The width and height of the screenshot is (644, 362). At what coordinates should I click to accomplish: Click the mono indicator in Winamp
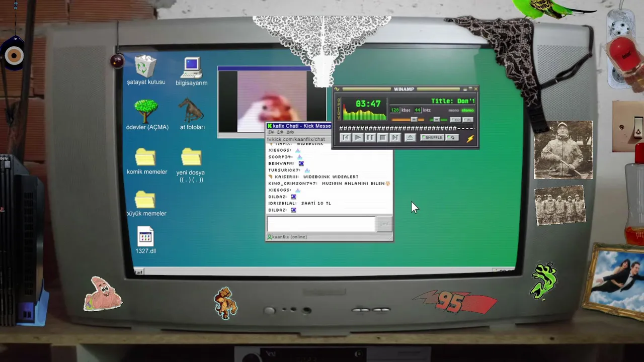coord(454,110)
